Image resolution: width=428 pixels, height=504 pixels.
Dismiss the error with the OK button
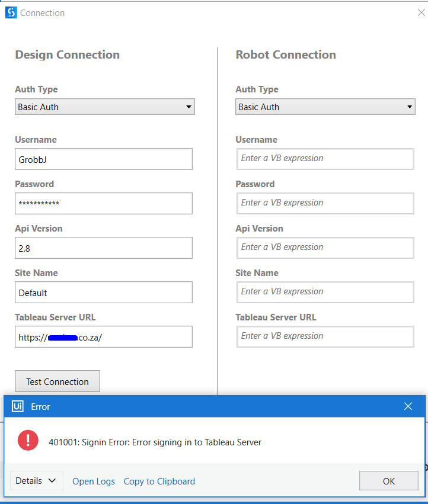(388, 480)
